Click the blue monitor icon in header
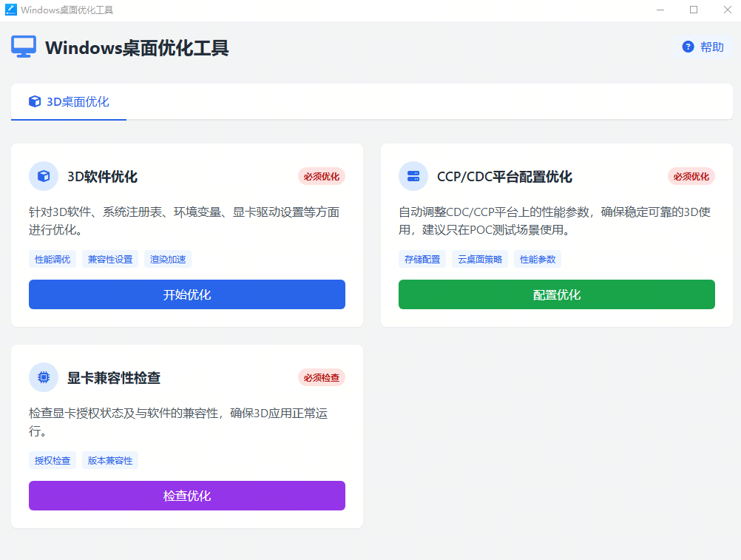Screen dimensions: 741x560 (24, 47)
